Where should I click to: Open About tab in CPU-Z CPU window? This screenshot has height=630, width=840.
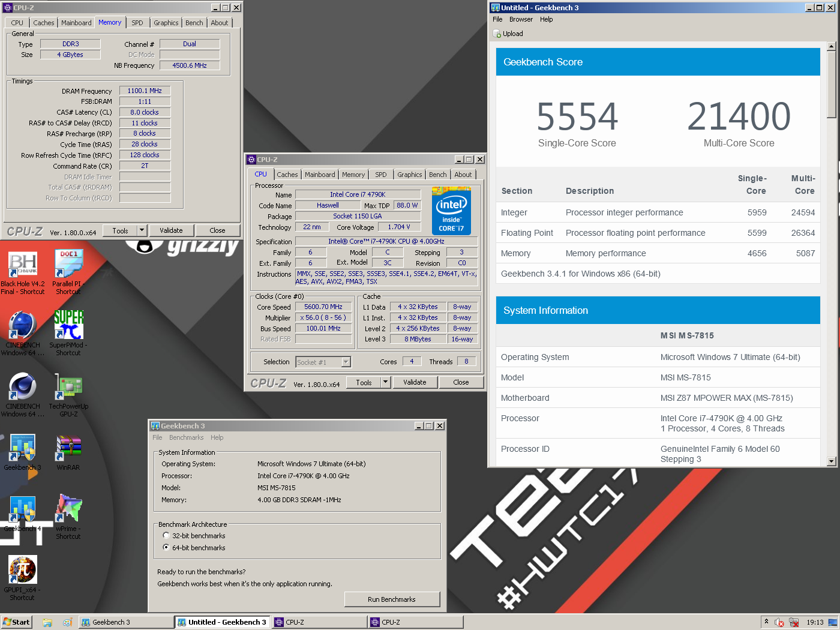463,175
